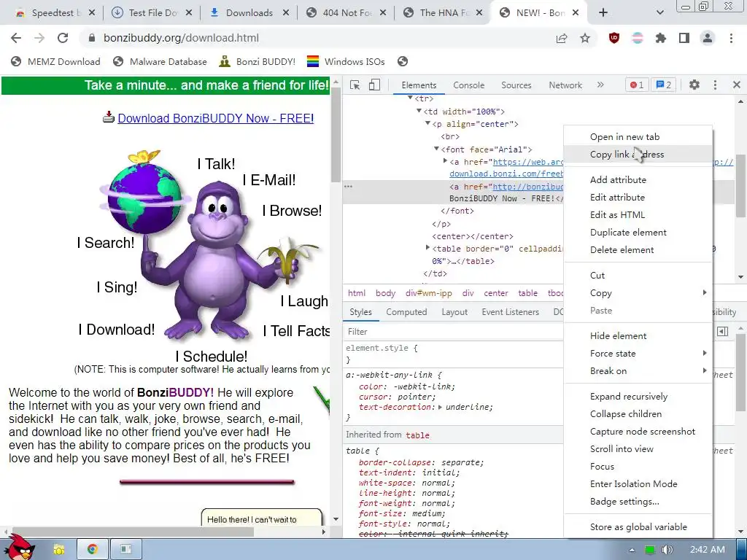
Task: Select Hide element option
Action: [638, 335]
